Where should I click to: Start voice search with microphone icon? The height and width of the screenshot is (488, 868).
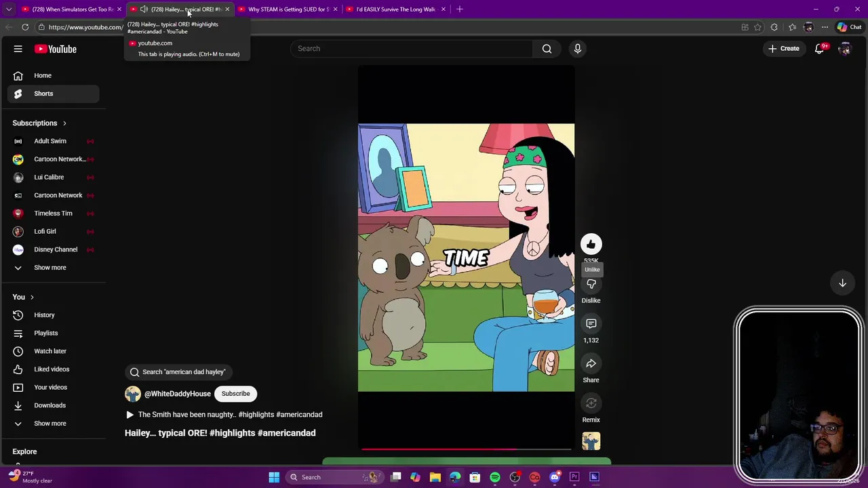pos(578,49)
